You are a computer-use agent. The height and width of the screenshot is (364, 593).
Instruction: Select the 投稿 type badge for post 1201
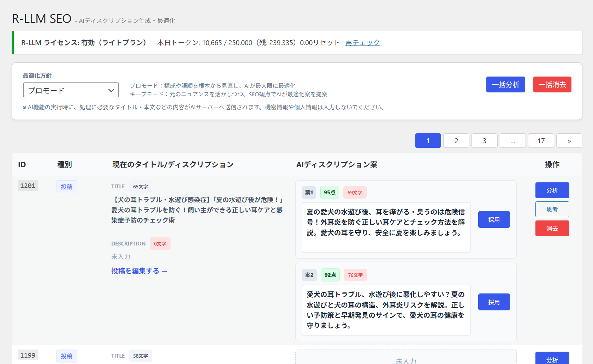(x=66, y=187)
